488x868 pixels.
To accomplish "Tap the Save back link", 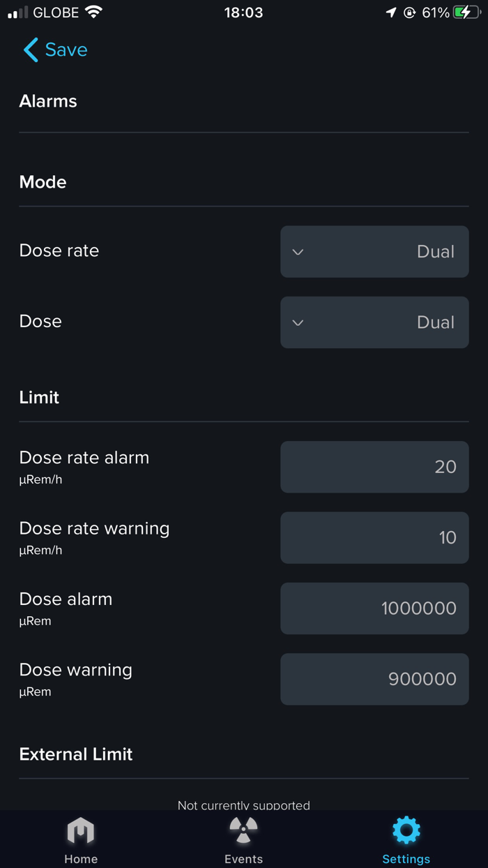I will coord(66,50).
